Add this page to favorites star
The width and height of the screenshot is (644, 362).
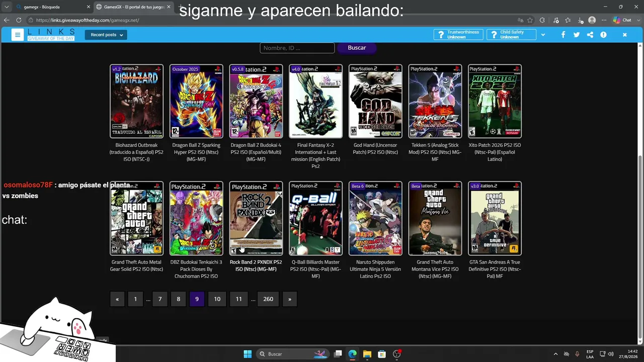pyautogui.click(x=530, y=20)
